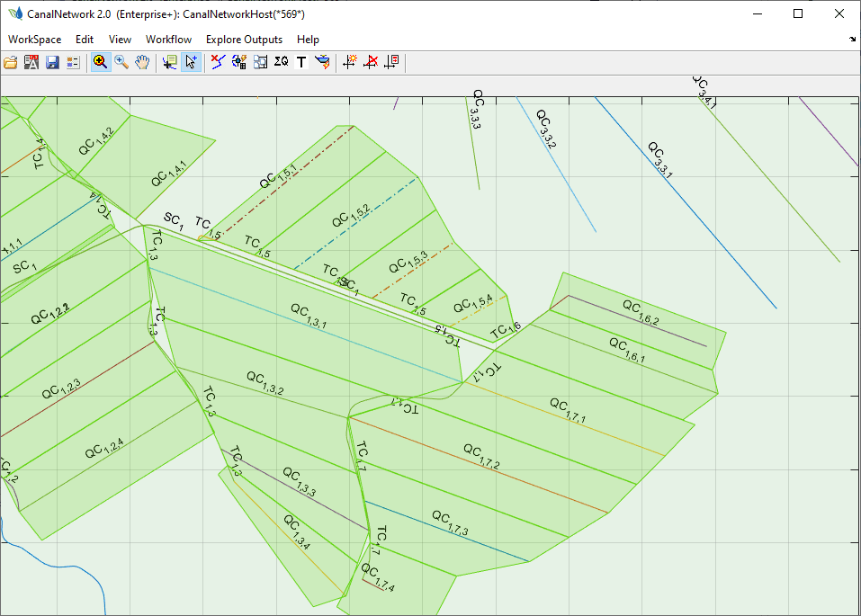Click the text T tool icon
Viewport: 861px width, 616px height.
(x=301, y=62)
